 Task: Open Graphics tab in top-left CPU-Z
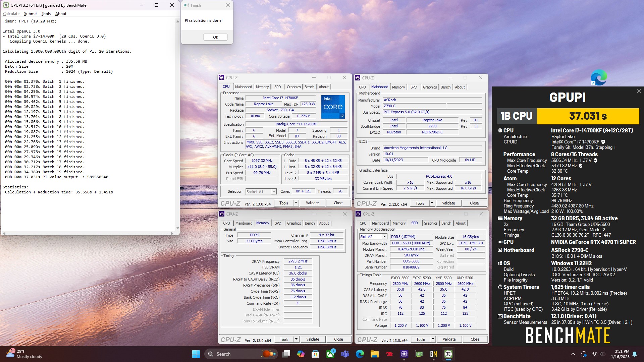(294, 87)
